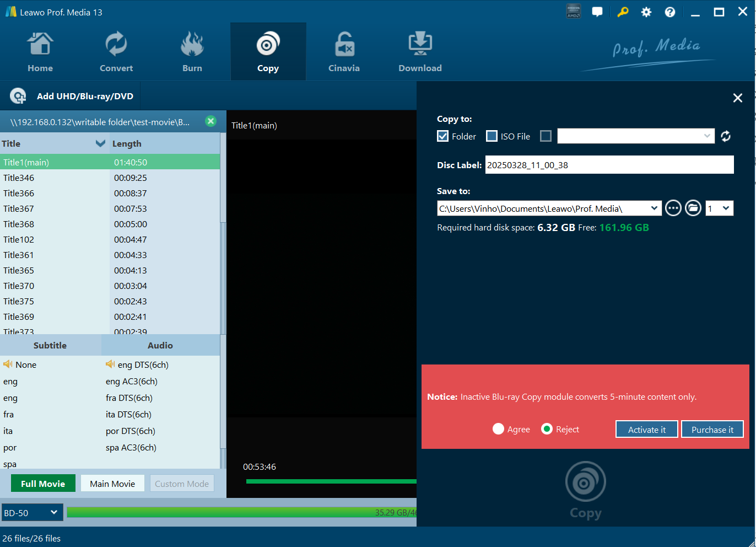Close the copy settings panel
The height and width of the screenshot is (547, 756).
[738, 98]
